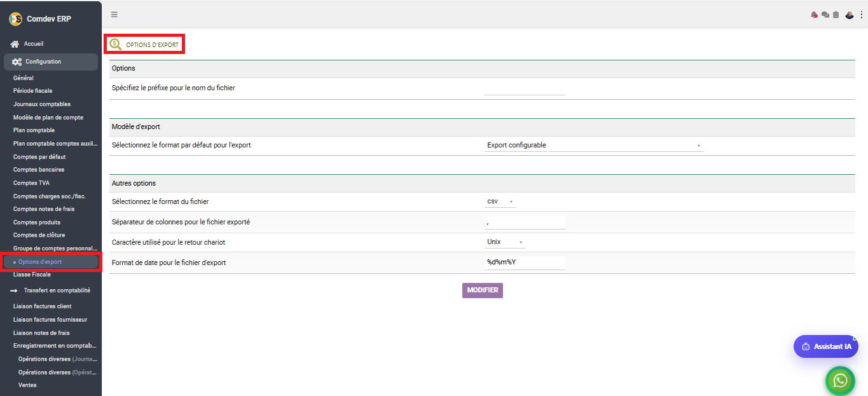868x396 pixels.
Task: Open the clipboard tasks icon
Action: coord(836,15)
